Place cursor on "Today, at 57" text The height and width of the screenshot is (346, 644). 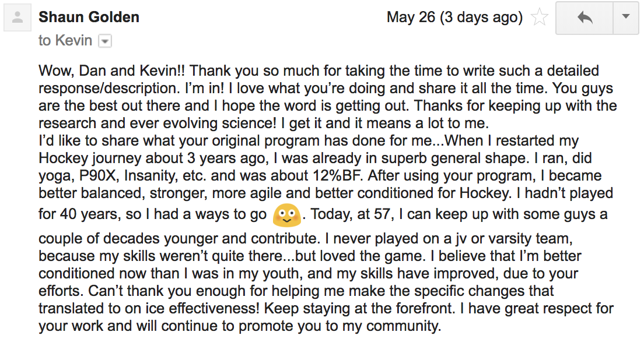coord(350,214)
